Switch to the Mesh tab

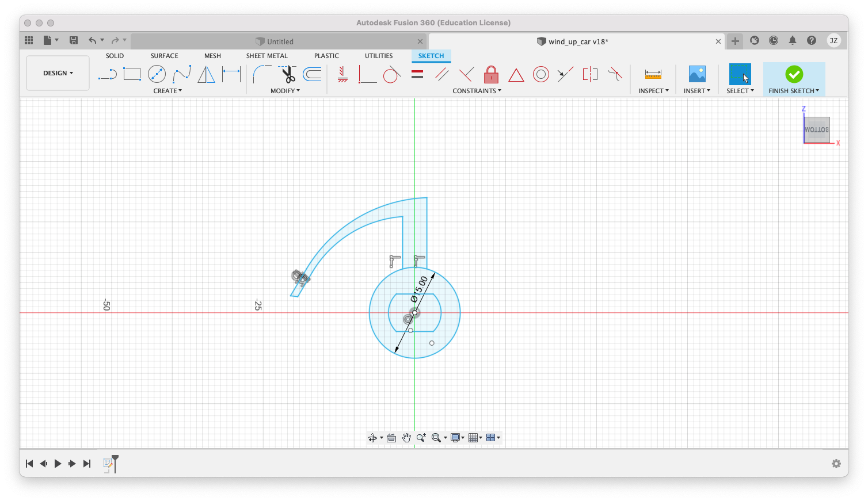(212, 56)
